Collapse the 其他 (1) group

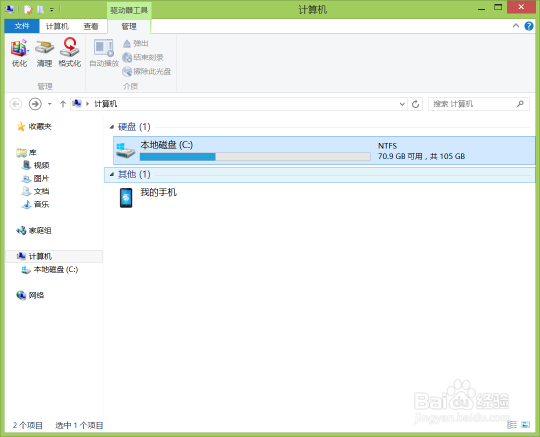[112, 175]
